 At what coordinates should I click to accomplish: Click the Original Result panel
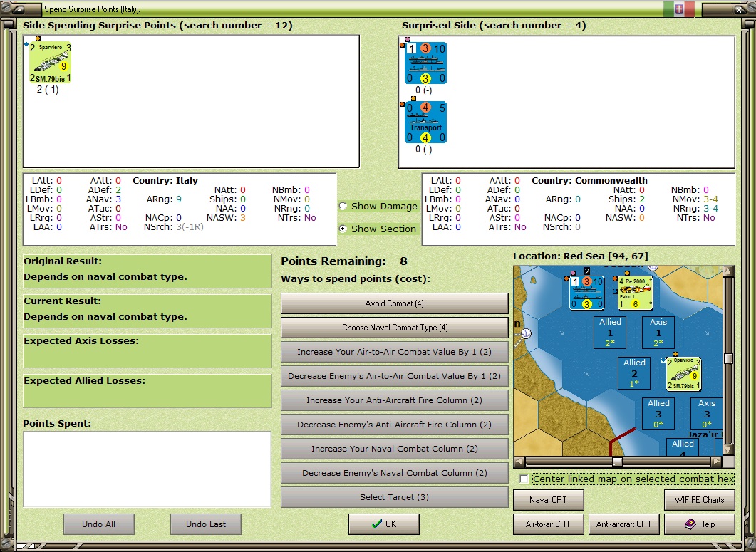(x=147, y=271)
